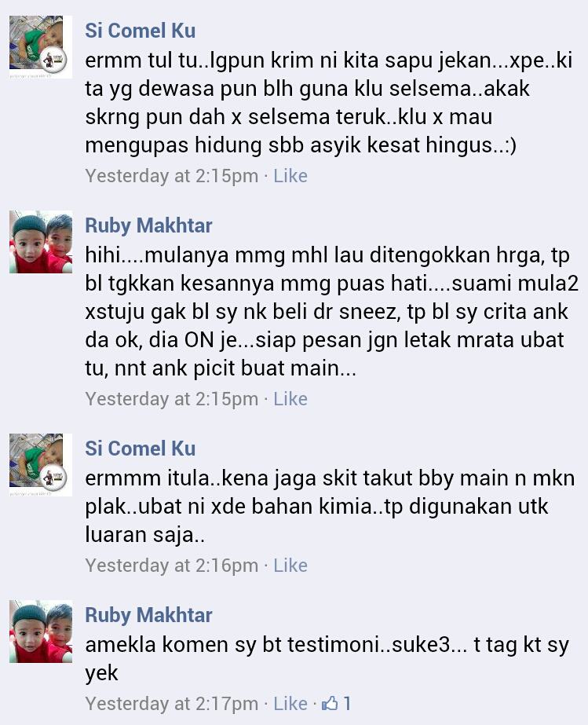Open the thumbs-up like count on the 2:17pm comment

coord(337,703)
